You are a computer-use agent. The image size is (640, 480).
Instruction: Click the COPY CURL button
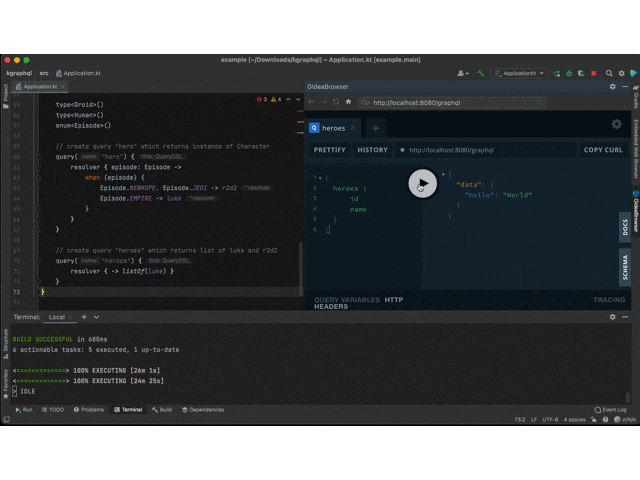coord(603,150)
